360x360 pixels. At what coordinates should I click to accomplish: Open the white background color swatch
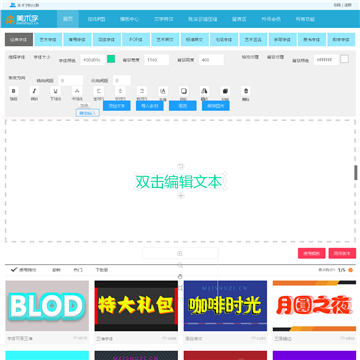344,59
